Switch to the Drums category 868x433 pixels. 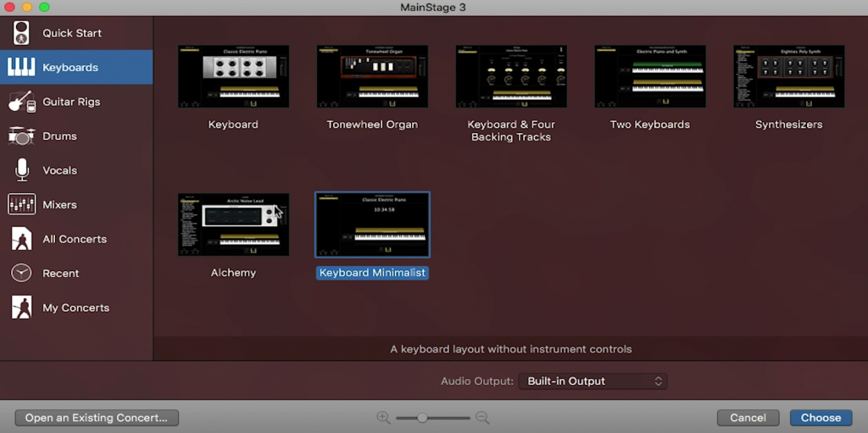coord(60,136)
